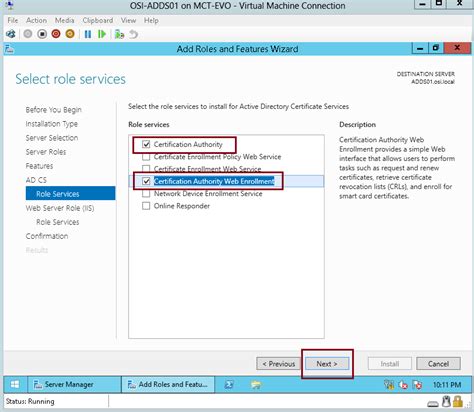Click Add Roles and Features taskbar button
This screenshot has width=474, height=412.
(x=168, y=384)
